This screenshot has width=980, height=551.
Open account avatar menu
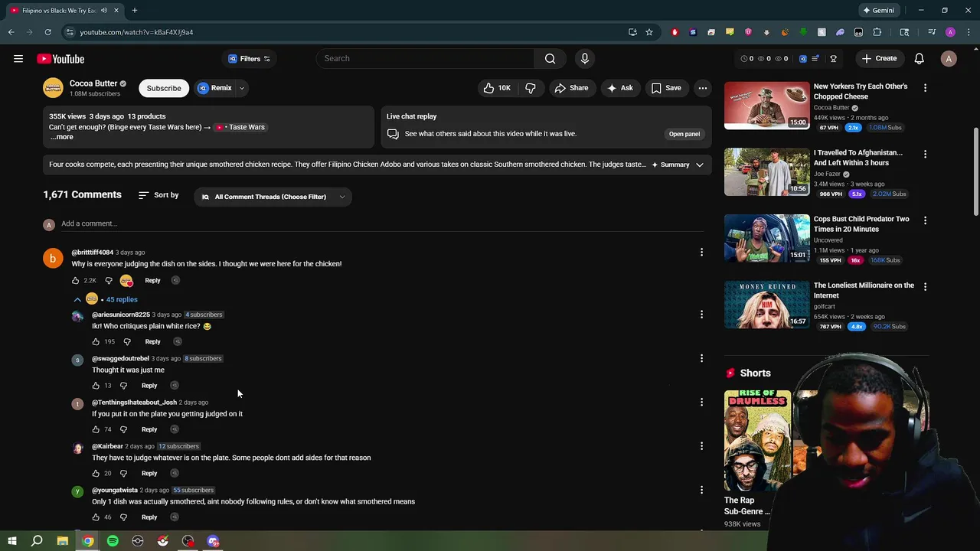(x=949, y=59)
